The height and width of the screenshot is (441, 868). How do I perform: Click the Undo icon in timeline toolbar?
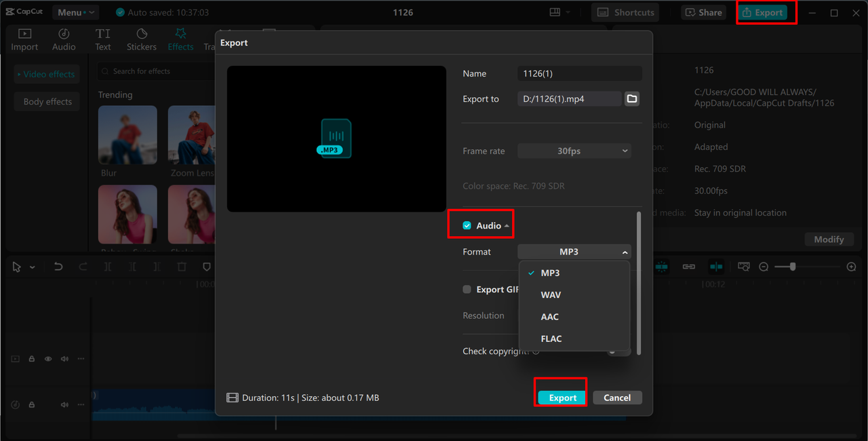[58, 267]
